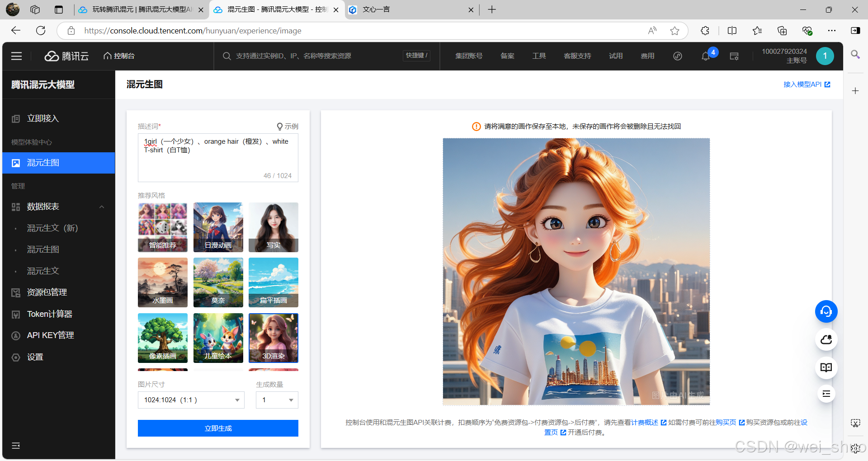Click the 示例 lightbulb hint
This screenshot has height=461, width=868.
[288, 127]
